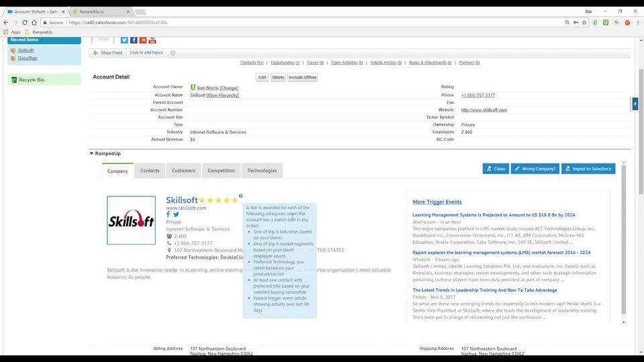Switch to RampedUp.io browser tab
The width and height of the screenshot is (644, 362).
tap(101, 11)
